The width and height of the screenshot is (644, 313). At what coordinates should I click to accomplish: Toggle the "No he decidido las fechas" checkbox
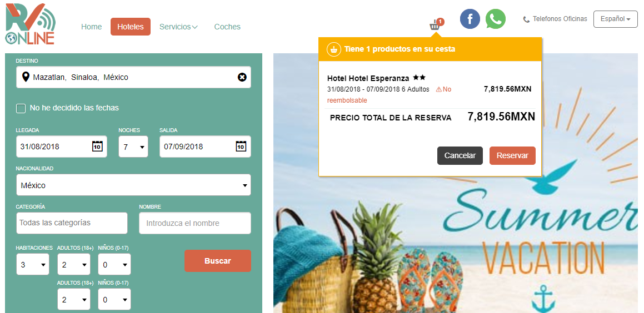(x=21, y=108)
